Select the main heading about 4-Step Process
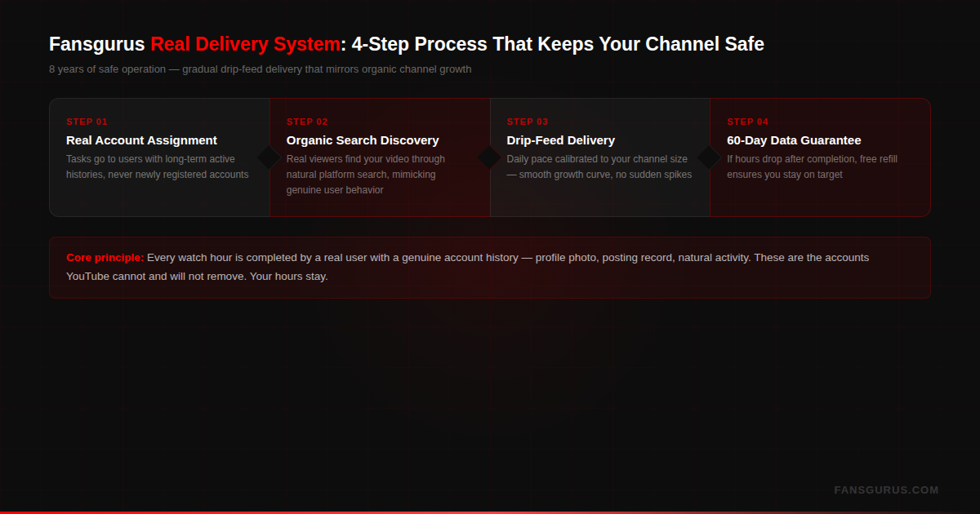The height and width of the screenshot is (514, 980). 407,44
